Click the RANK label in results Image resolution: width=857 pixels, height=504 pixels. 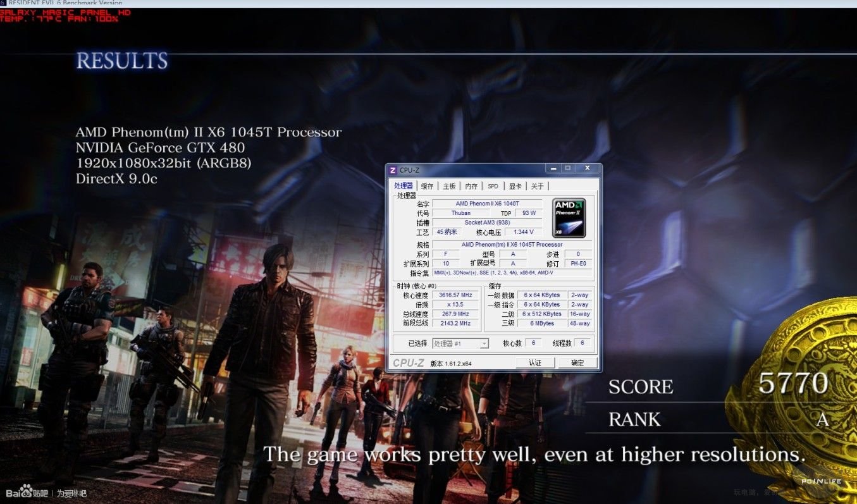[x=634, y=420]
